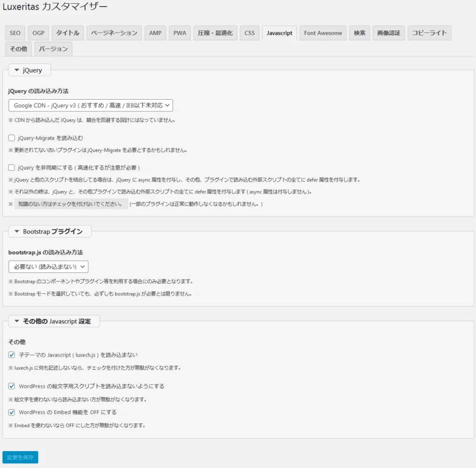Image resolution: width=476 pixels, height=468 pixels.
Task: Collapse the jQuery section triangle
Action: [x=17, y=70]
